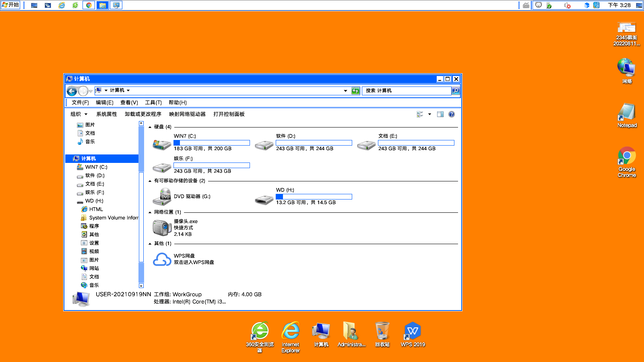Open the 文件(F) menu

coord(80,103)
